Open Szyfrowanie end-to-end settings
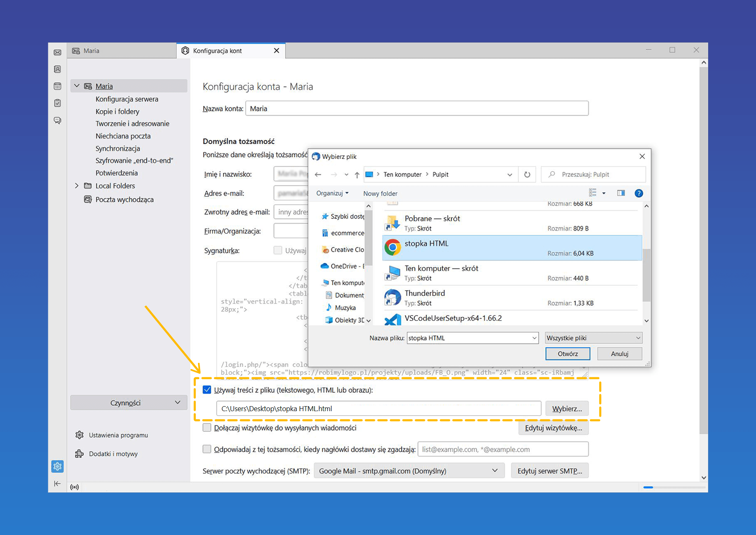 point(134,161)
